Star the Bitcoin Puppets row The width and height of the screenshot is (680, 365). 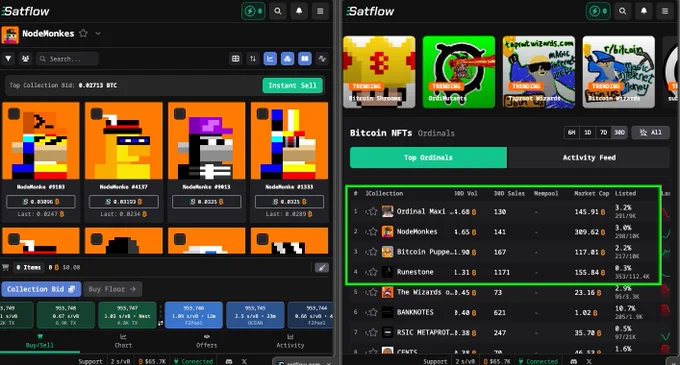(373, 252)
